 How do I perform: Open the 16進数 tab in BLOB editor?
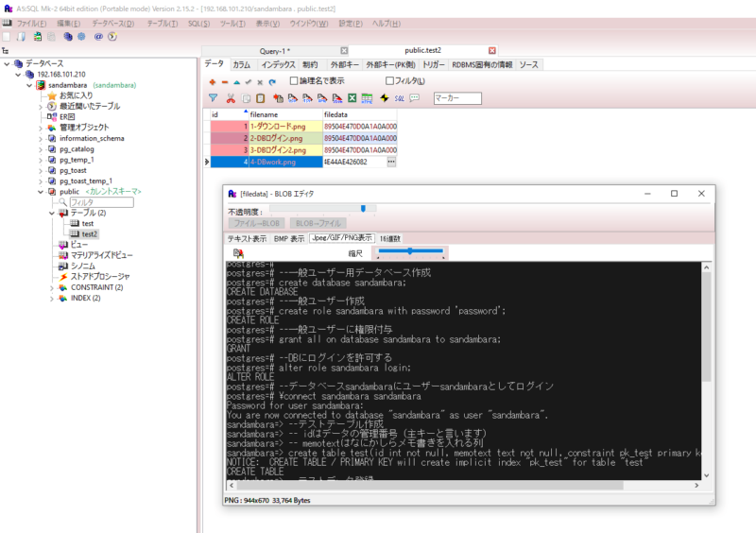(389, 239)
